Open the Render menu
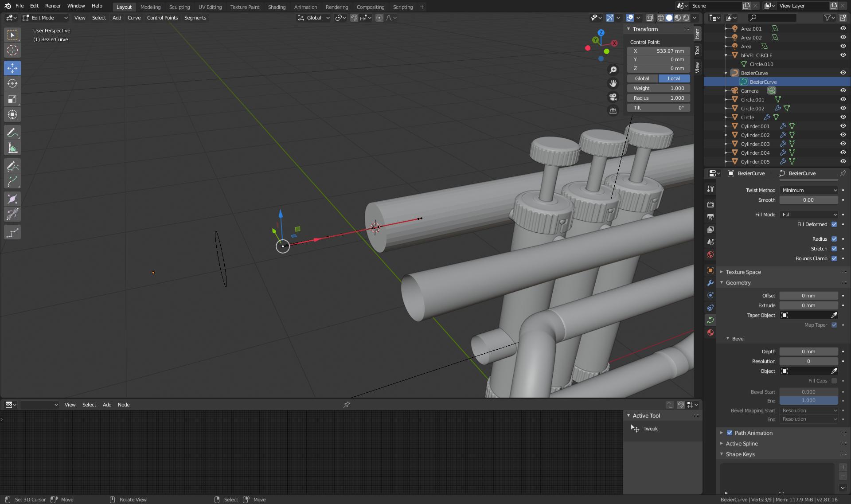The image size is (851, 504). pos(53,6)
